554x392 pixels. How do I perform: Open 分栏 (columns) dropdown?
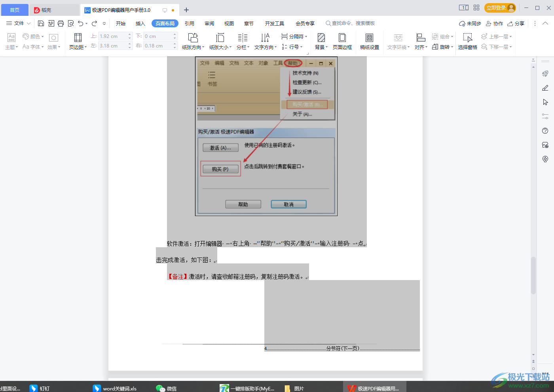tap(243, 41)
